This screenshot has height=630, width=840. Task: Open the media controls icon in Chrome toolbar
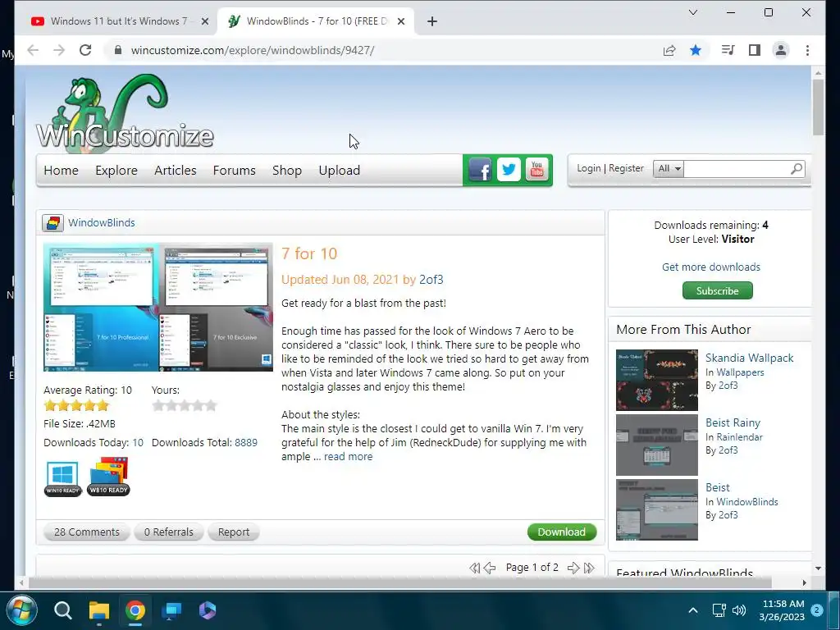728,50
